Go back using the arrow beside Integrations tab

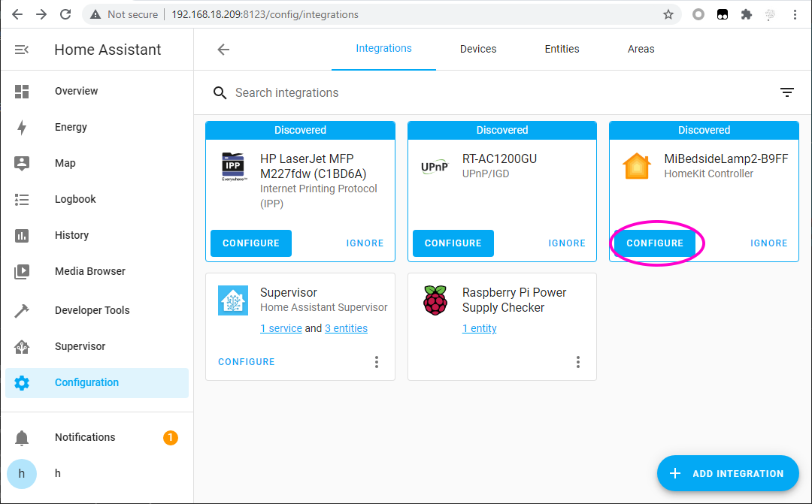[x=223, y=50]
